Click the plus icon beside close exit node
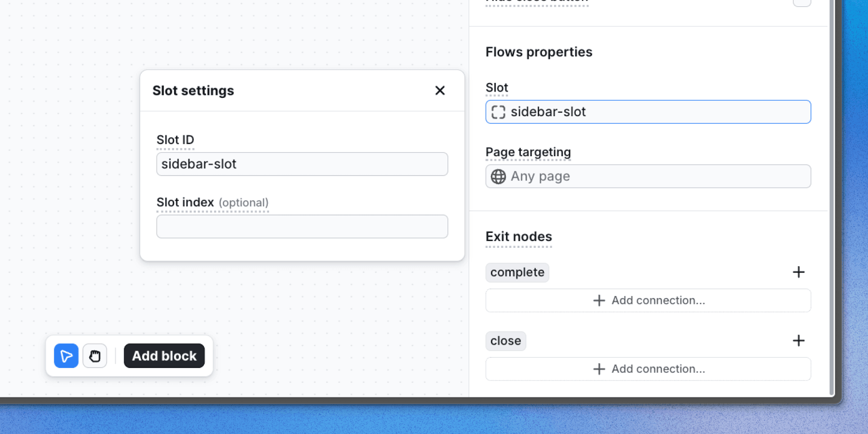Image resolution: width=868 pixels, height=434 pixels. tap(798, 340)
